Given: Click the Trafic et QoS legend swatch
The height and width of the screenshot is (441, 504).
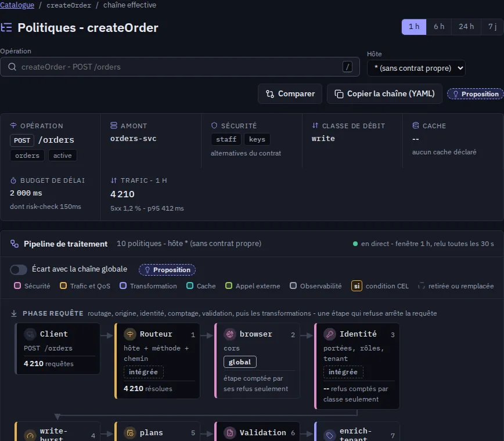Looking at the screenshot, I should click(63, 285).
